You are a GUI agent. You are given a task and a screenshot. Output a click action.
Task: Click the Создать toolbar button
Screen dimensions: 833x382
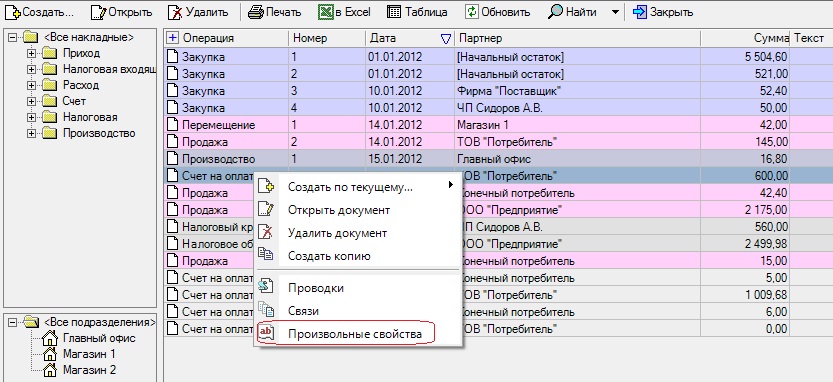(39, 12)
